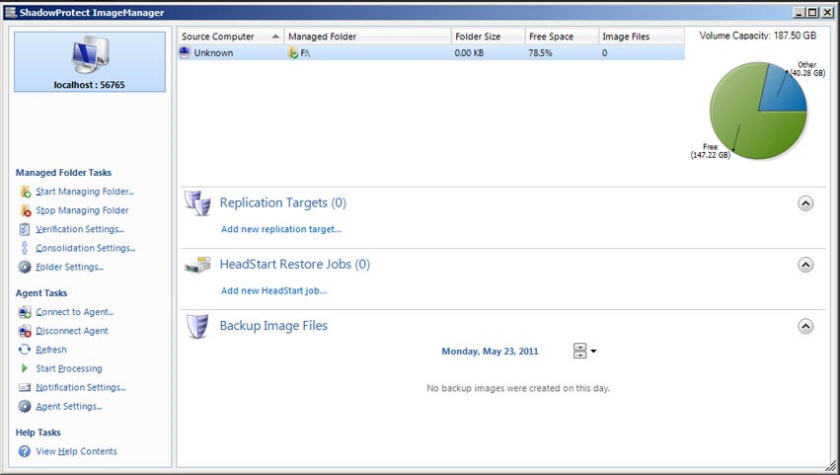
Task: Sort by Free Space column header
Action: coord(561,36)
